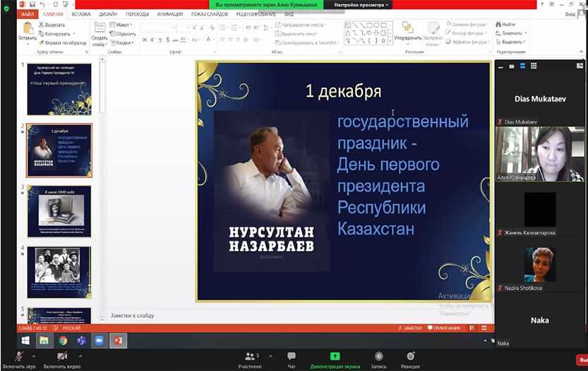Click the Примечания button in status bar

pos(444,329)
